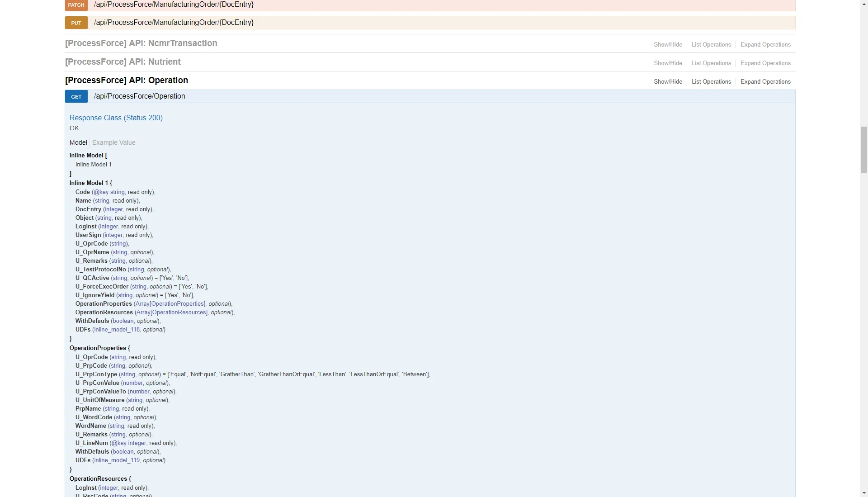Expand Operations for Nutrient API

[765, 63]
